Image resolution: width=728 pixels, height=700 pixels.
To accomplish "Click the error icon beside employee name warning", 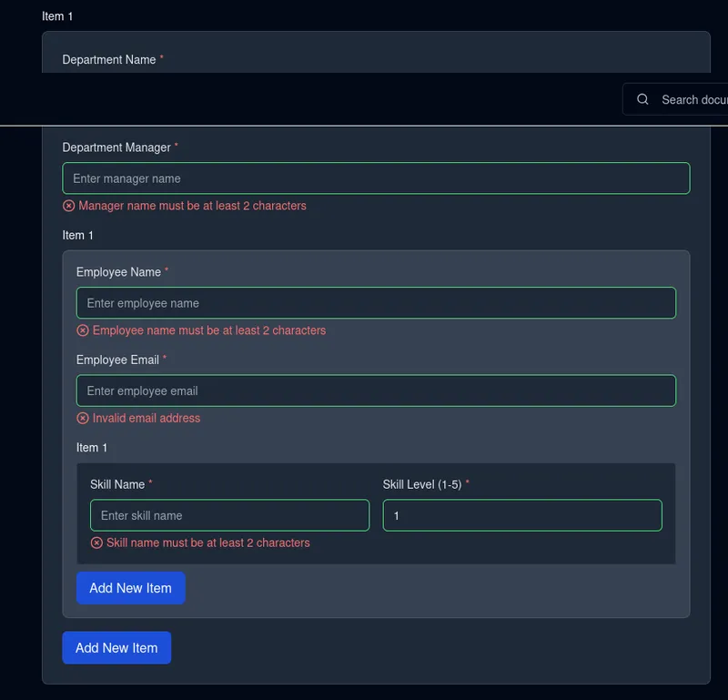I will pyautogui.click(x=83, y=330).
